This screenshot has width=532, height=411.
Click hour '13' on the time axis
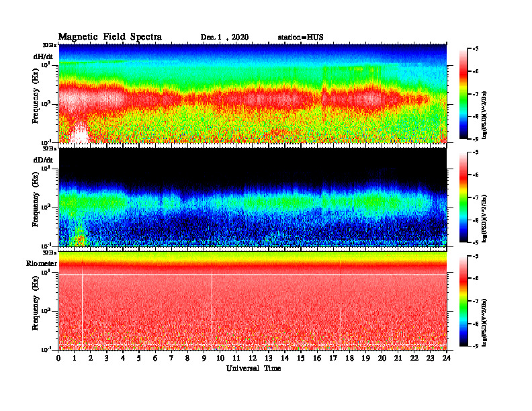[269, 358]
